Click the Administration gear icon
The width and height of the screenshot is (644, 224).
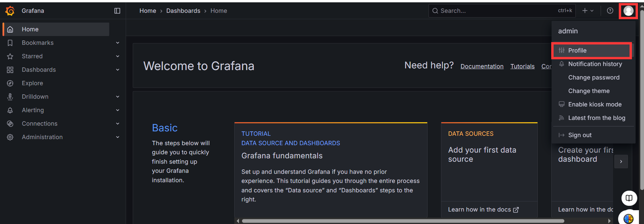point(10,137)
